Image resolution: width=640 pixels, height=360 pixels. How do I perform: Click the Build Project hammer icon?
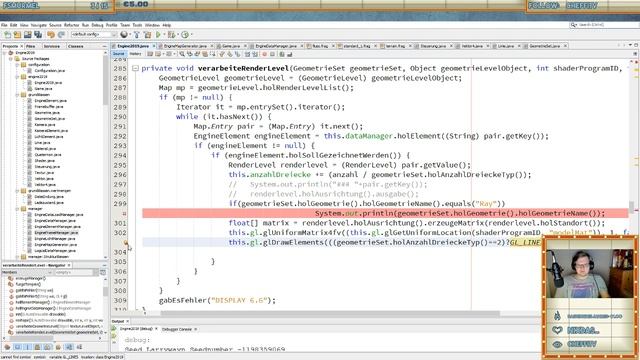point(137,35)
